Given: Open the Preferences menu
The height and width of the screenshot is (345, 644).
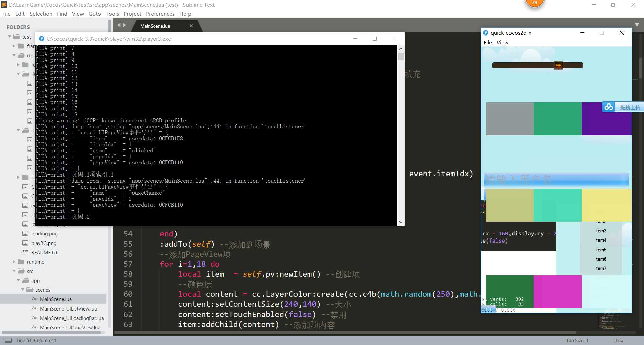Looking at the screenshot, I should coord(160,14).
